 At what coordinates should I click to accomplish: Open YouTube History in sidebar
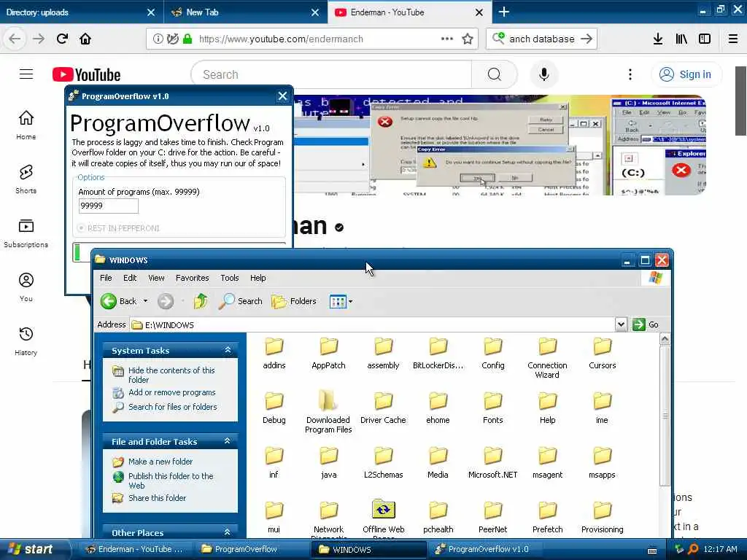click(26, 341)
